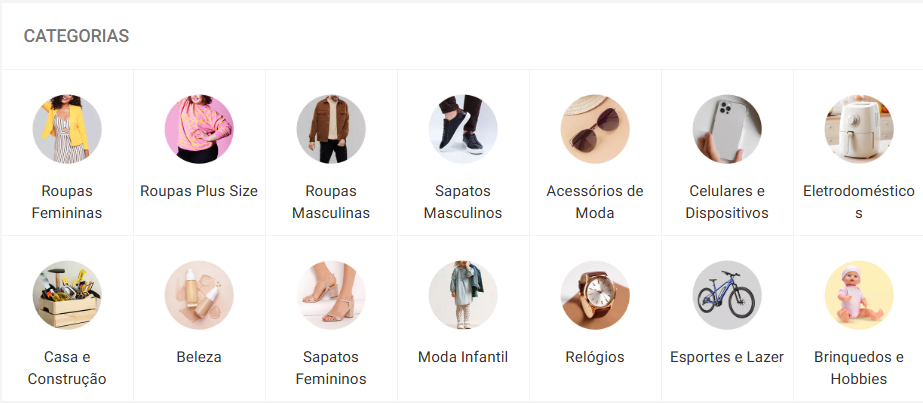Go to the Beleza text link
The height and width of the screenshot is (403, 923).
[199, 357]
